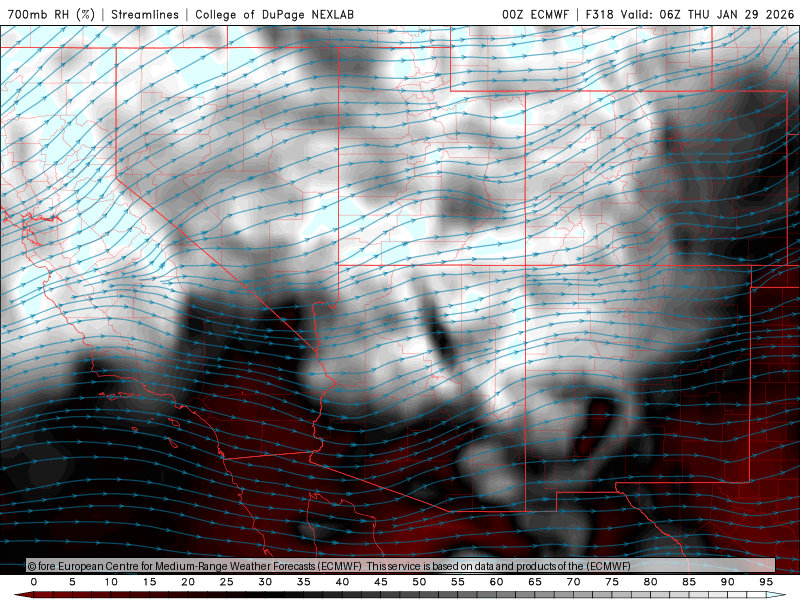Click the colorbar label "15"
Viewport: 800px width, 600px height.
[x=149, y=582]
